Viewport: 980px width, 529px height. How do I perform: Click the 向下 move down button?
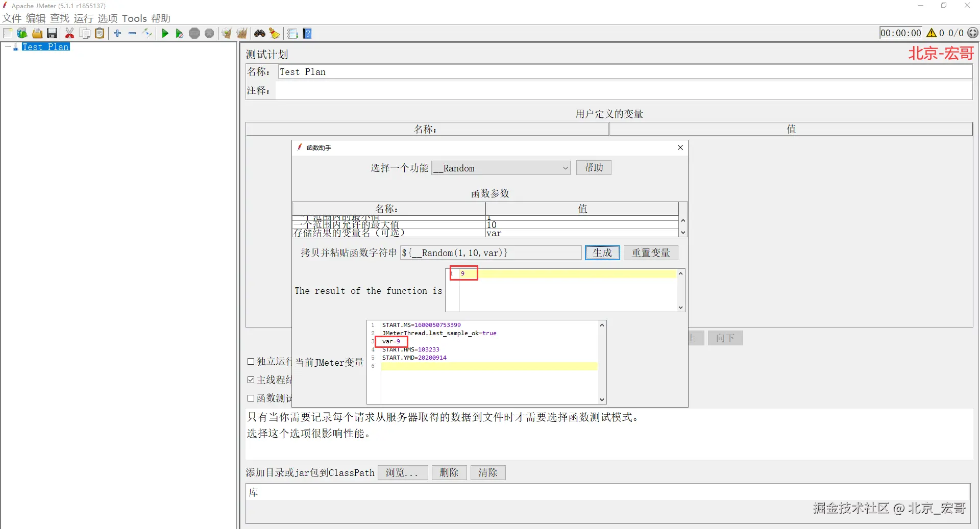tap(725, 338)
